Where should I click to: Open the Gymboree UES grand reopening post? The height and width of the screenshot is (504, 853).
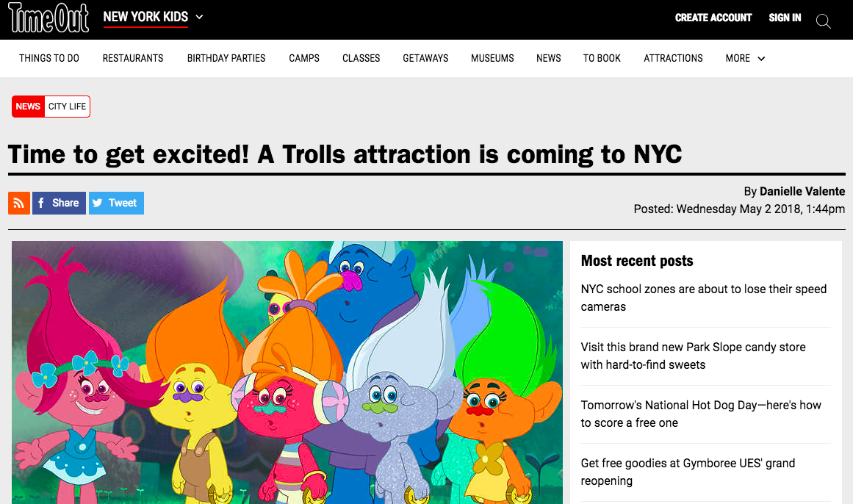(688, 472)
